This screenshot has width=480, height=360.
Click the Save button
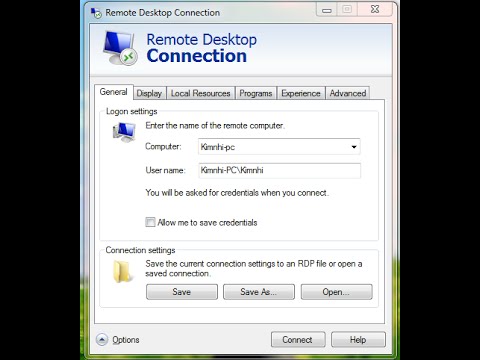pyautogui.click(x=182, y=292)
